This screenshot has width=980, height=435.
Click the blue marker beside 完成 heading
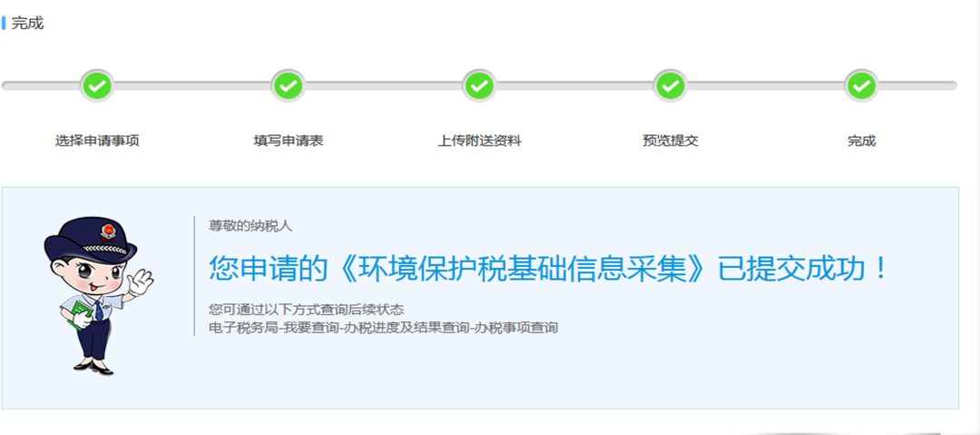[x=4, y=24]
